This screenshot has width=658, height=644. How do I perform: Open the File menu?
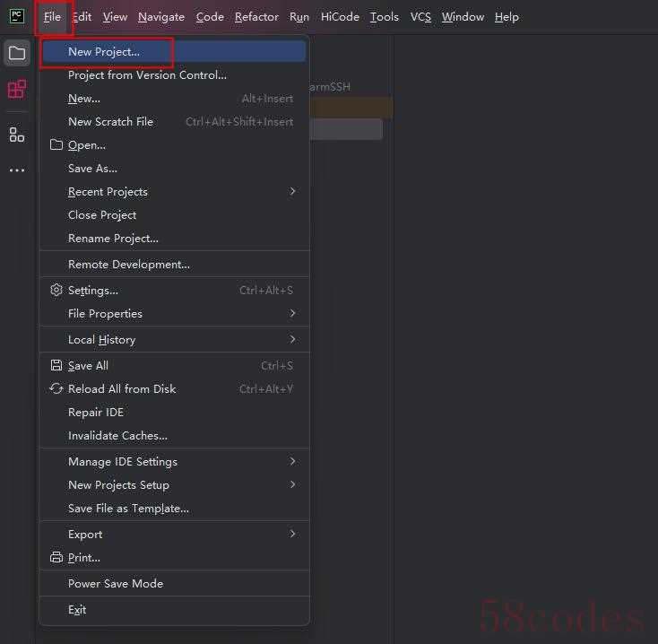(52, 17)
